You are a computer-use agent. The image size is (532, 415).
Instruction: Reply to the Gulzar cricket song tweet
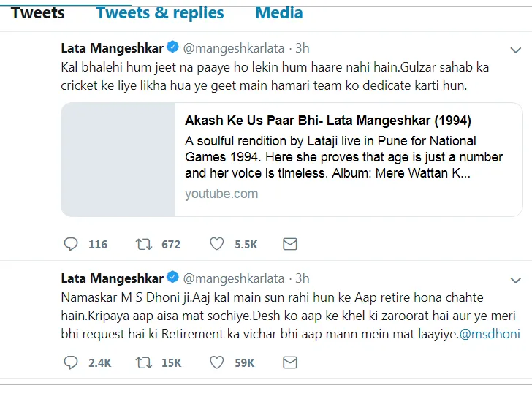pyautogui.click(x=71, y=244)
